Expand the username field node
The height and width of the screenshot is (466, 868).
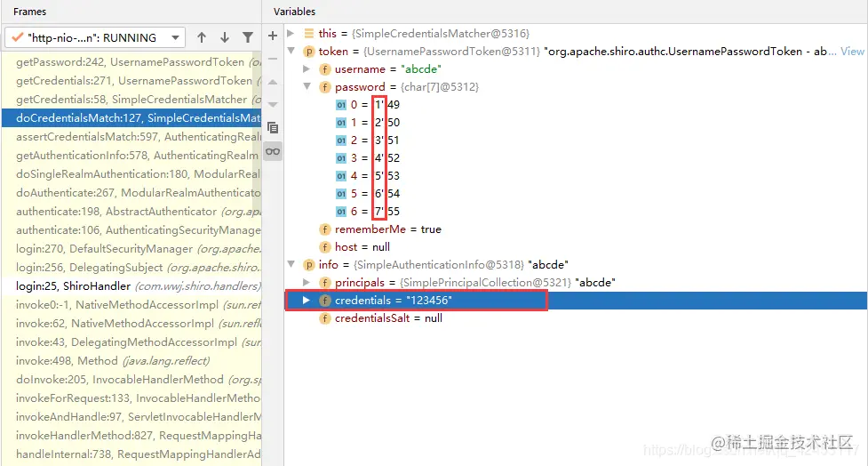tap(307, 68)
